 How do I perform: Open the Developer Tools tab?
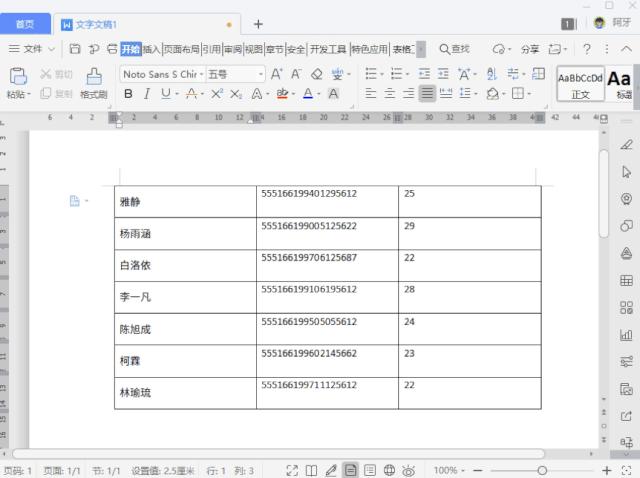(x=328, y=49)
